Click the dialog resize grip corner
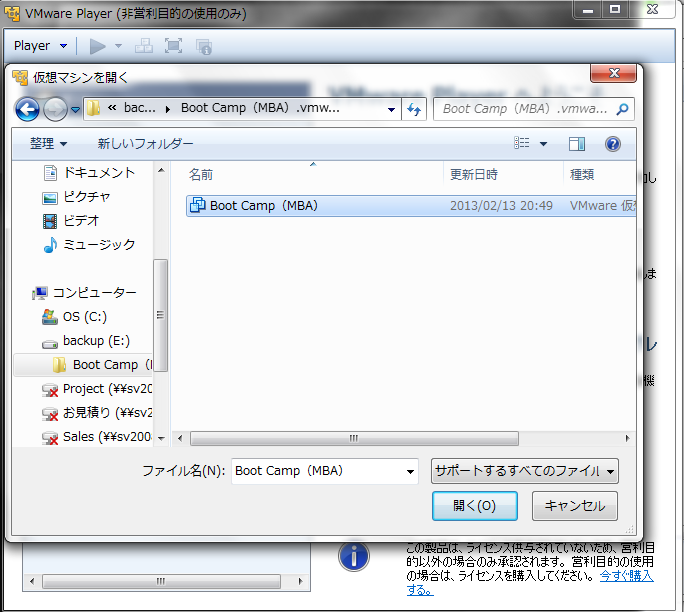 tap(629, 530)
